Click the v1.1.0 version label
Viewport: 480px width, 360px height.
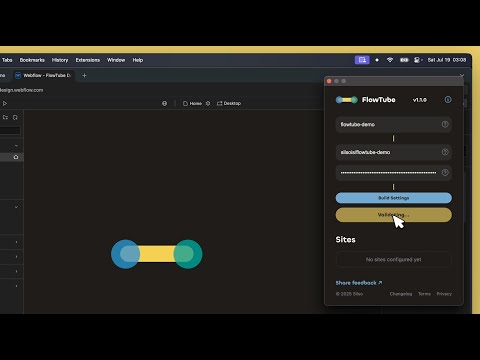(x=420, y=100)
